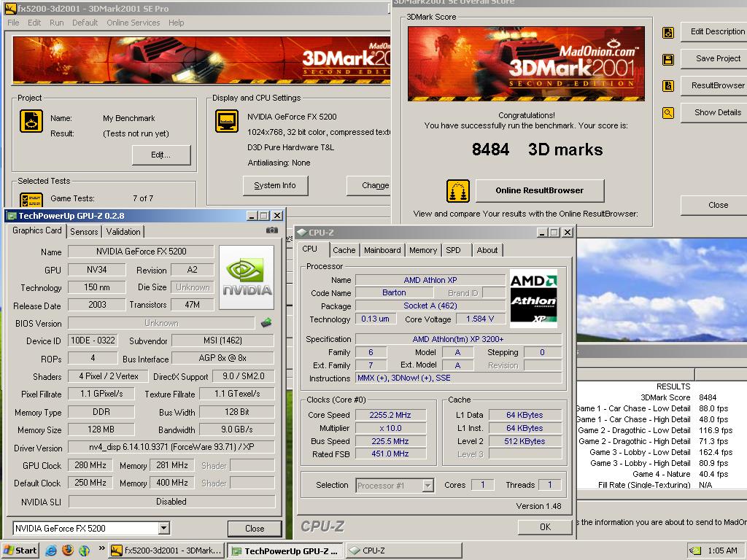Click the Device ID 10DE - 0322 field
Screen dimensions: 747x560
coord(93,341)
